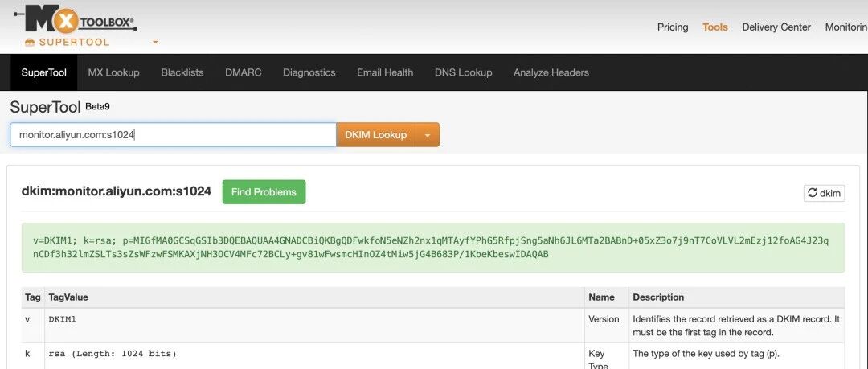Viewport: 868px width, 369px height.
Task: Click the MxToolbox logo
Action: click(76, 20)
